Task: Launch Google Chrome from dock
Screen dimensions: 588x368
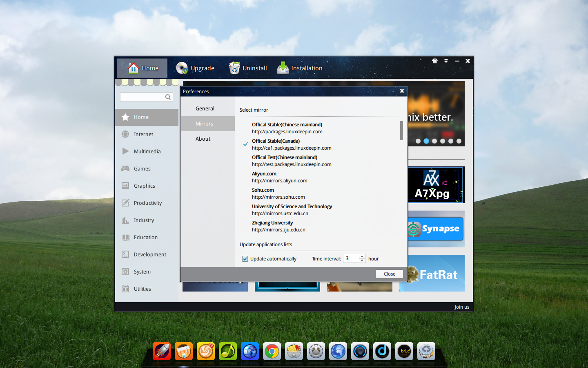Action: coord(272,351)
